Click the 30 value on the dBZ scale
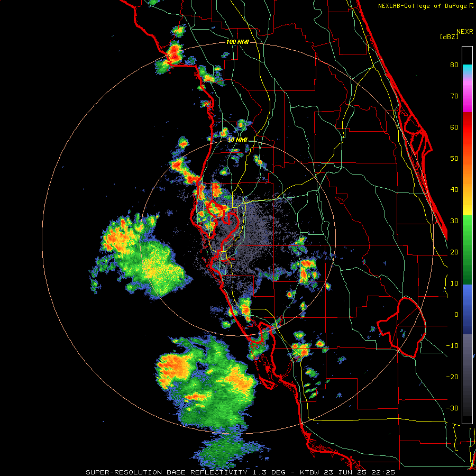 point(454,221)
